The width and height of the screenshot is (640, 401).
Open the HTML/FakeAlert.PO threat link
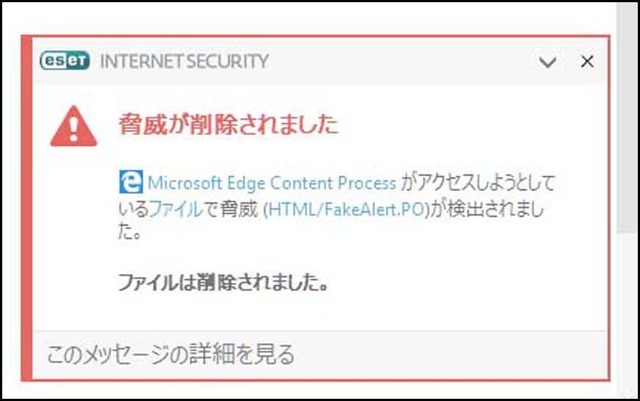pyautogui.click(x=346, y=209)
